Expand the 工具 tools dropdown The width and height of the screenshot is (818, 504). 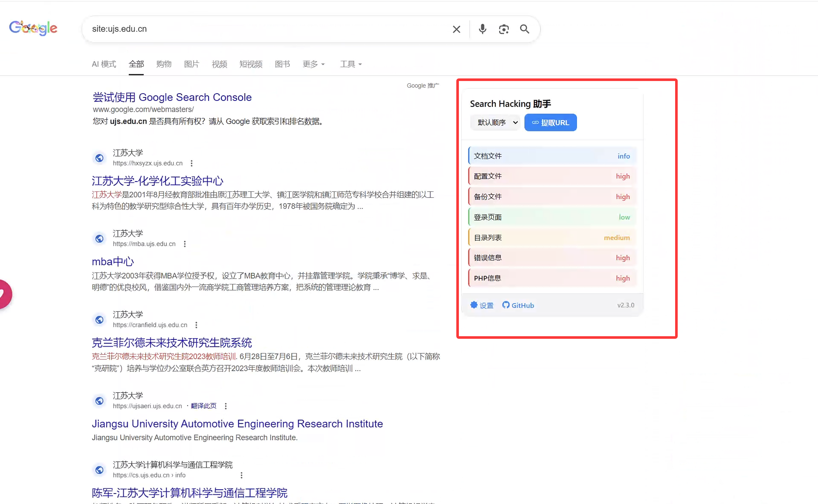(x=351, y=64)
